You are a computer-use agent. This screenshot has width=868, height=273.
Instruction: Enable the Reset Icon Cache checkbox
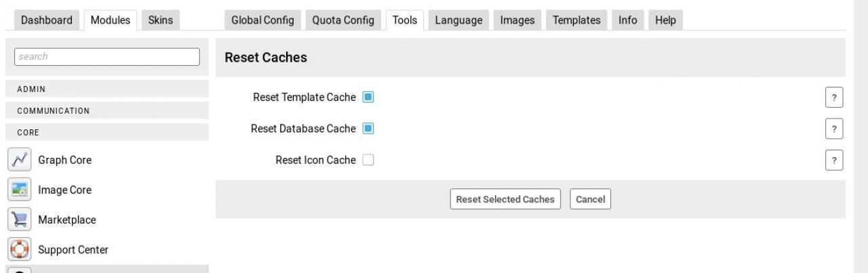(x=368, y=161)
